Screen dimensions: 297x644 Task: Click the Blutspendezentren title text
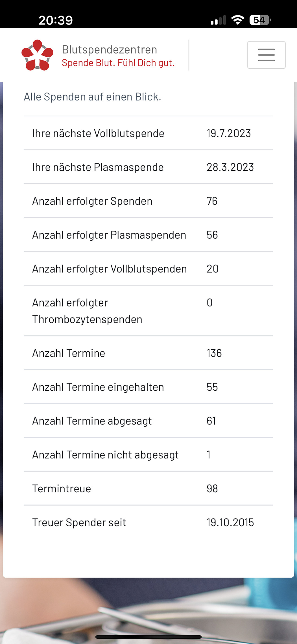[110, 50]
